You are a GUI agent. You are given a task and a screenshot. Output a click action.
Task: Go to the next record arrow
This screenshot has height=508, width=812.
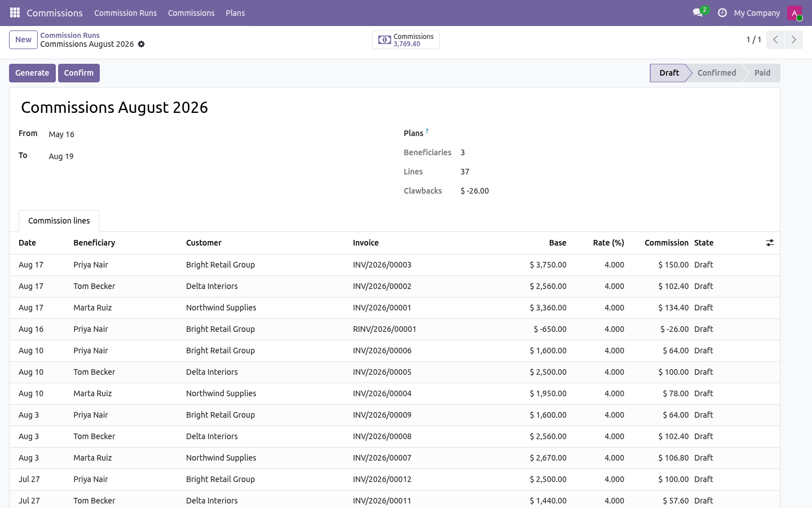tap(794, 40)
